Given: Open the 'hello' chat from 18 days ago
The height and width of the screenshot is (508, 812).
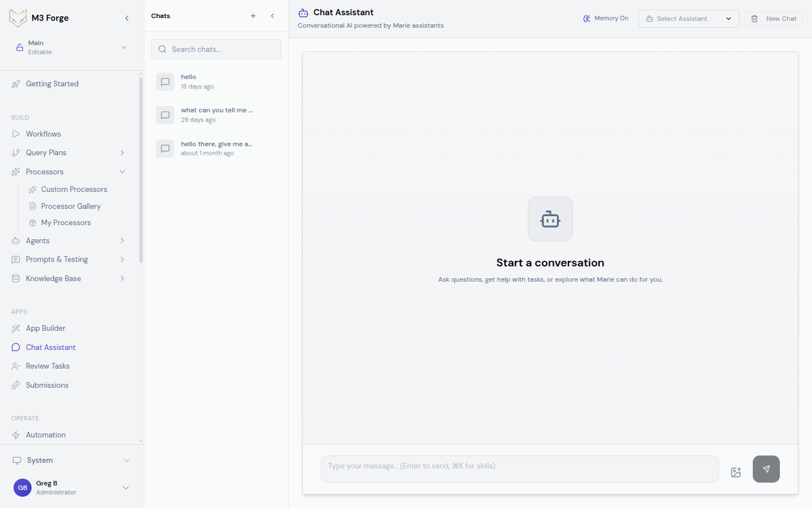Looking at the screenshot, I should 216,82.
